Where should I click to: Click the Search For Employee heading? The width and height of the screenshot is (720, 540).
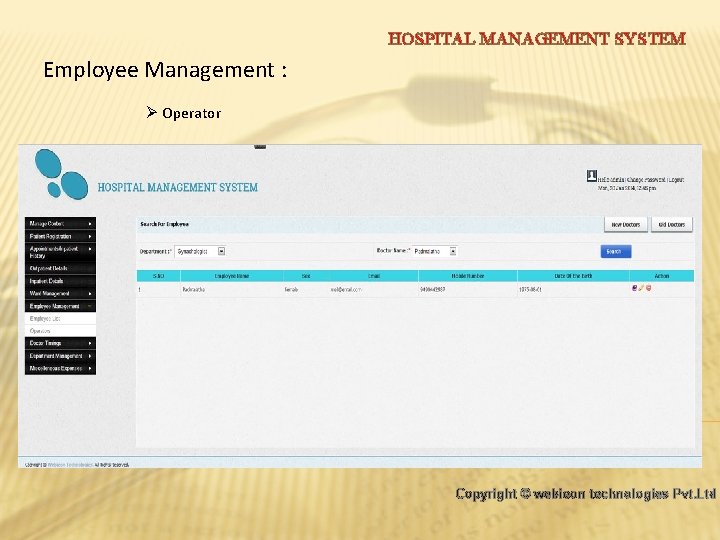[164, 224]
